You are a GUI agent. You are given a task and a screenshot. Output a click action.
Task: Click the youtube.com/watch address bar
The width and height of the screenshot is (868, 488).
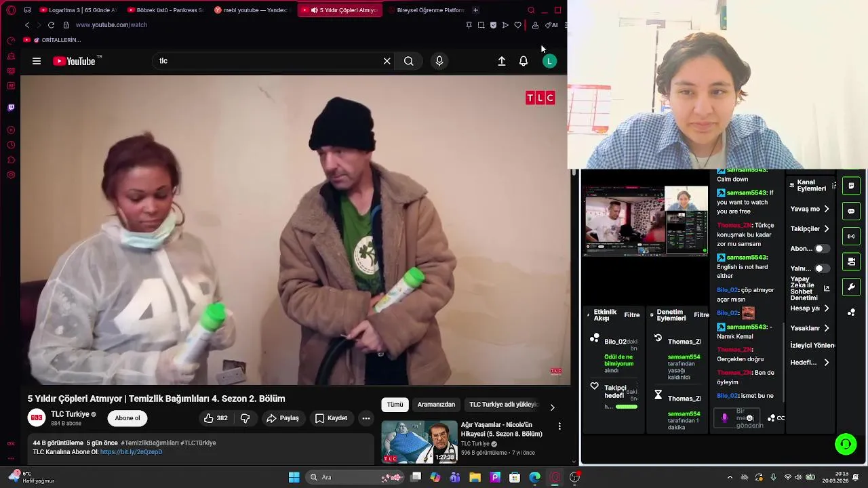[x=111, y=25]
